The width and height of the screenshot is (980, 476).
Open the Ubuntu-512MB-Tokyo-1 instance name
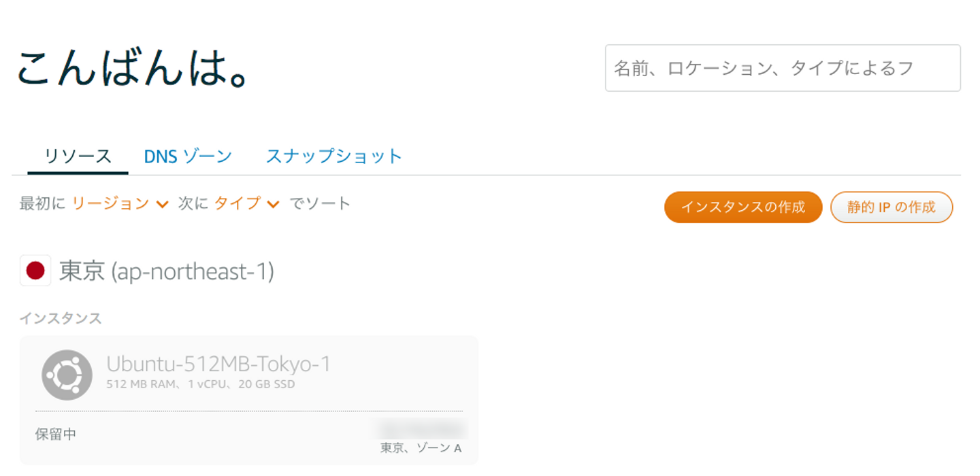click(x=218, y=364)
